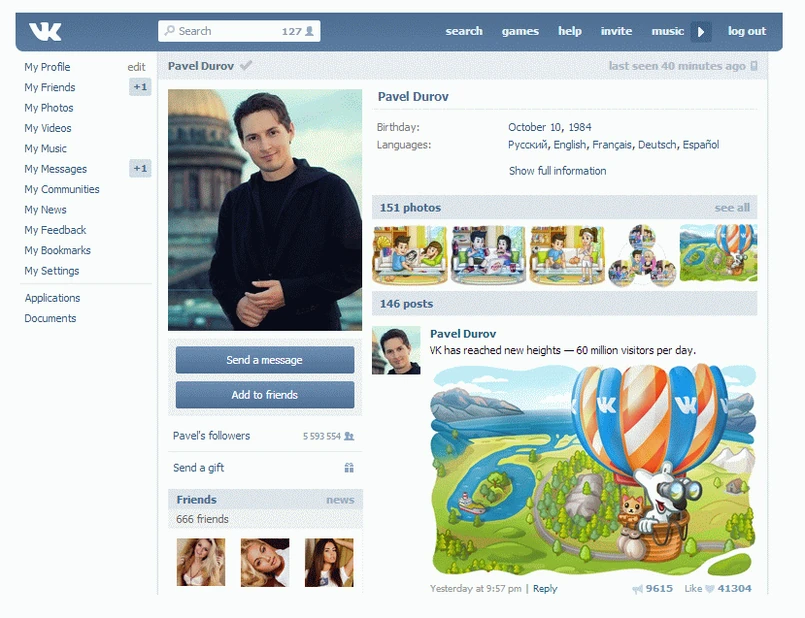This screenshot has width=805, height=618.
Task: Open the large Pavel Durov profile photo
Action: [x=265, y=210]
